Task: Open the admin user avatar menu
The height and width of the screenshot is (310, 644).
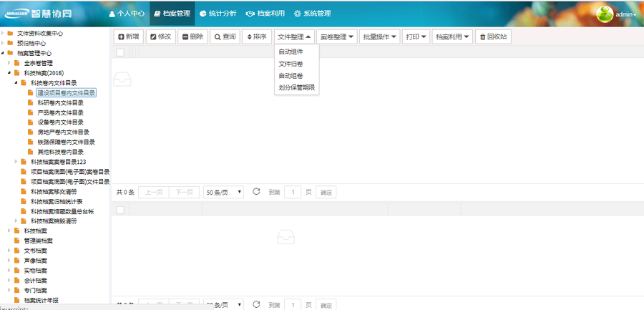Action: (x=614, y=14)
